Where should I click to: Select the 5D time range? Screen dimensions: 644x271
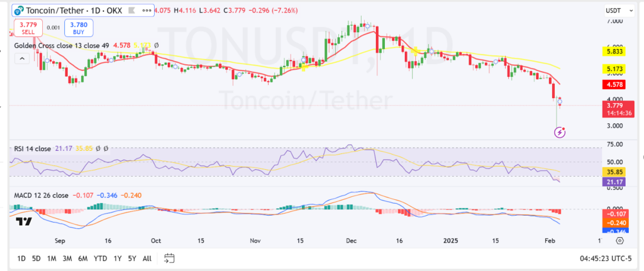tap(36, 258)
